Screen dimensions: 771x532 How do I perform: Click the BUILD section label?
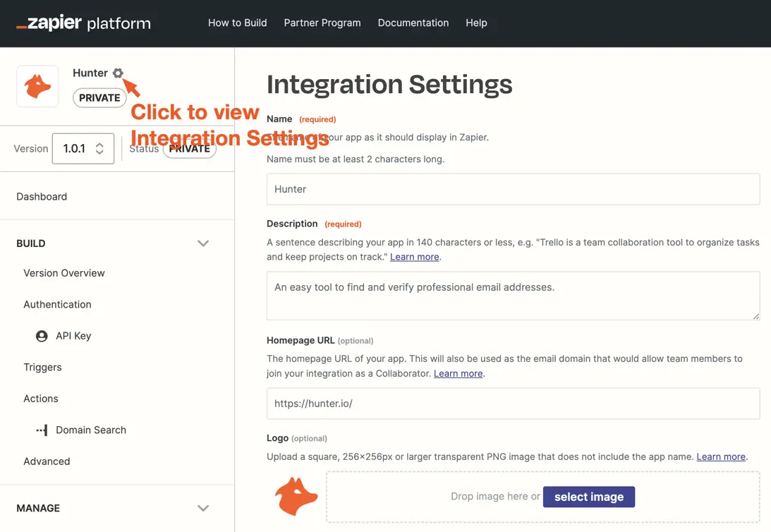(x=31, y=243)
